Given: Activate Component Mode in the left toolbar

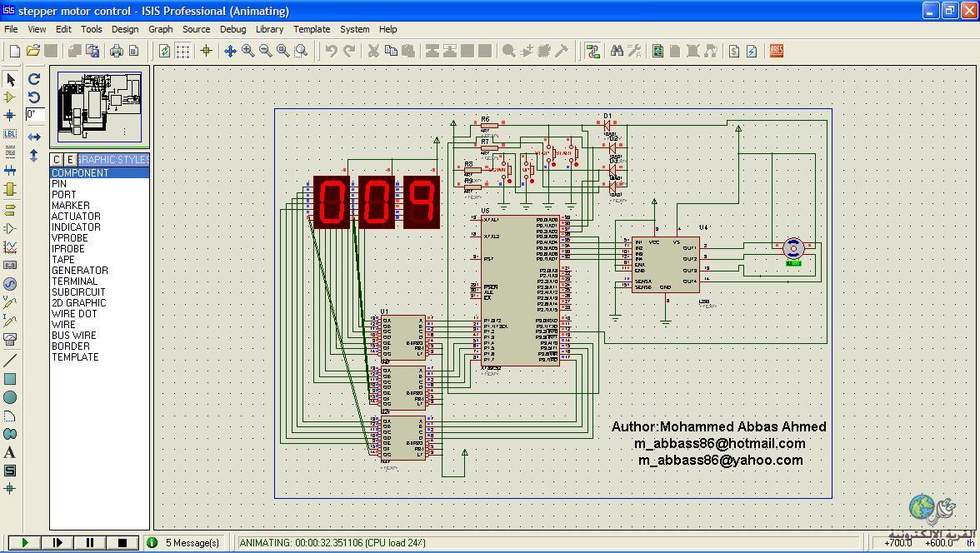Looking at the screenshot, I should pyautogui.click(x=10, y=97).
